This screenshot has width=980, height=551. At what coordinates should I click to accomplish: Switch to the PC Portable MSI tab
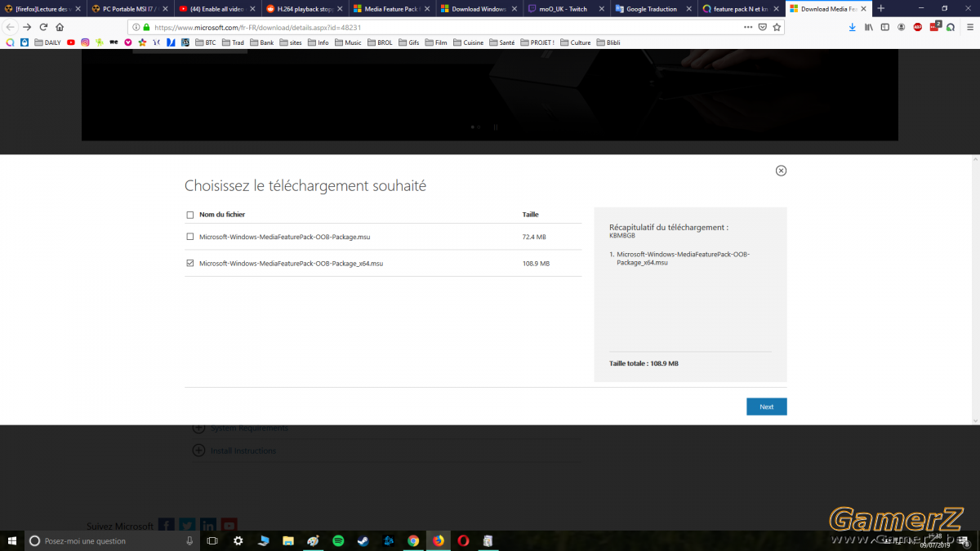[x=130, y=9]
